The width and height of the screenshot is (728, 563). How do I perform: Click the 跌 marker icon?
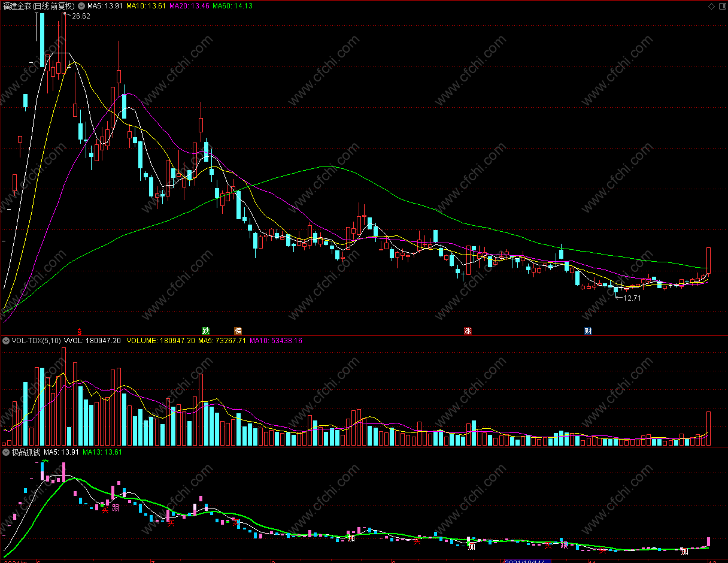[206, 331]
